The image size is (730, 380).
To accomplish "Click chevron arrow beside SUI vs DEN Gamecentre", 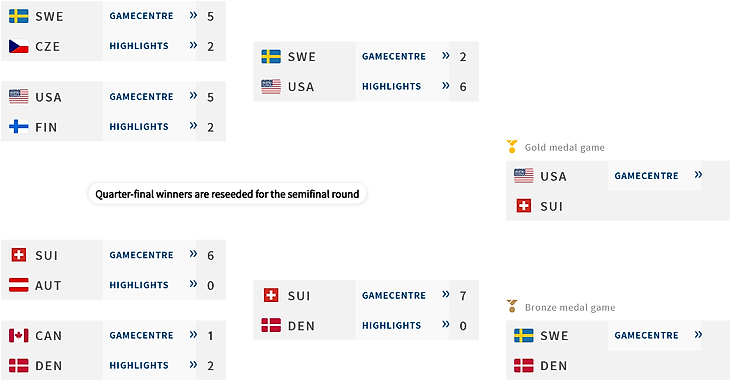I will (446, 295).
